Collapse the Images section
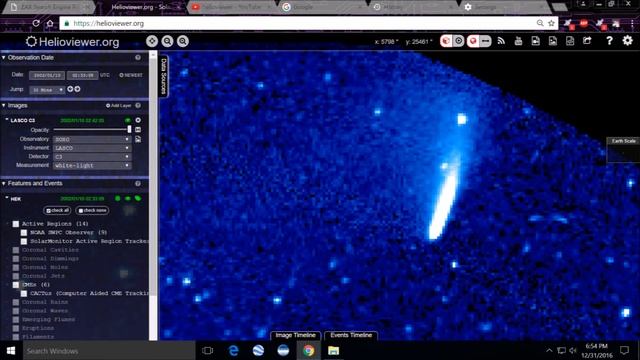Image resolution: width=640 pixels, height=360 pixels. click(x=4, y=105)
